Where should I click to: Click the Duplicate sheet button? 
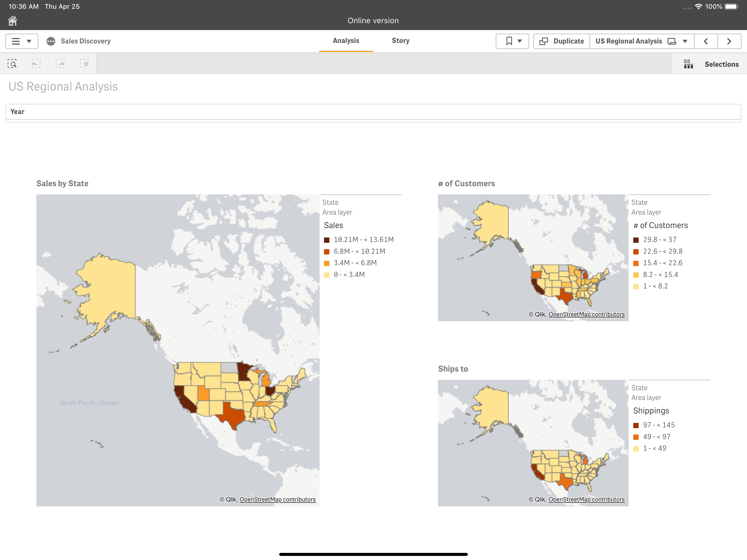click(x=562, y=41)
